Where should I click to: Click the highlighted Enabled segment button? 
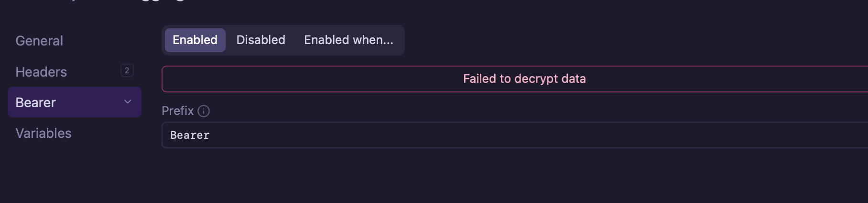click(195, 40)
